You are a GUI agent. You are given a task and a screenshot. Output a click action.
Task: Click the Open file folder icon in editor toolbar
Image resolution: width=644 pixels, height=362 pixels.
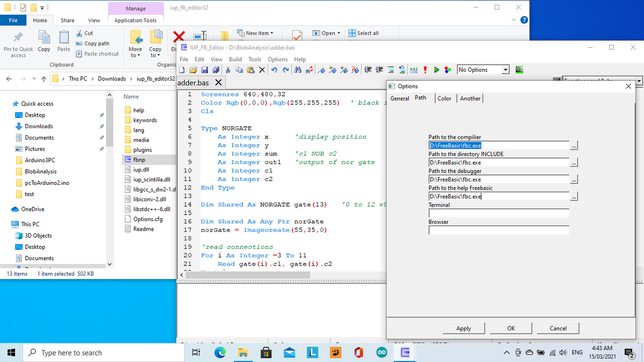[x=193, y=70]
